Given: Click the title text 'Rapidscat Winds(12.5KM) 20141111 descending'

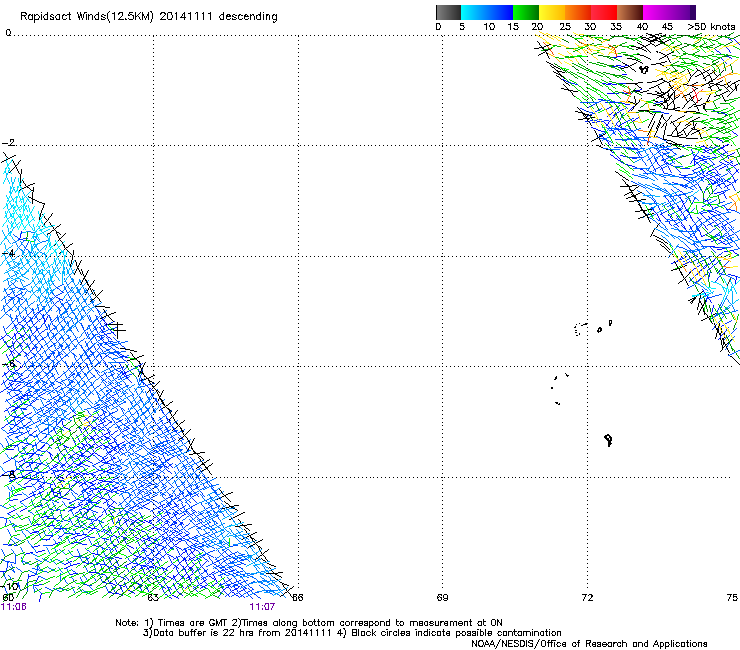Looking at the screenshot, I should [x=149, y=16].
